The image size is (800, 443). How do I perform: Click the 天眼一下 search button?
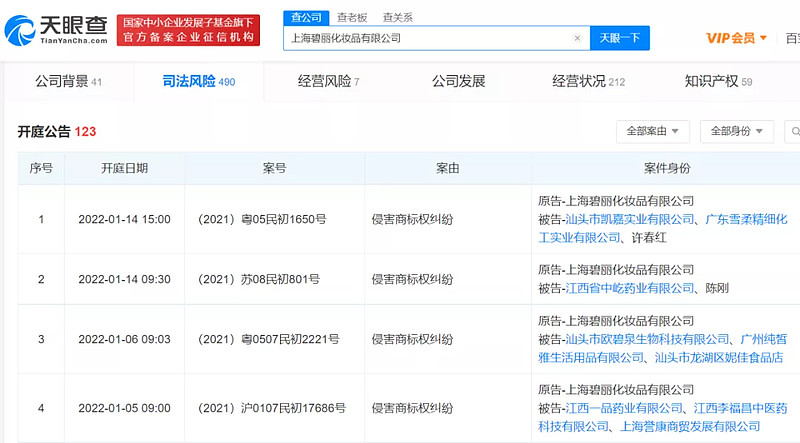click(619, 38)
